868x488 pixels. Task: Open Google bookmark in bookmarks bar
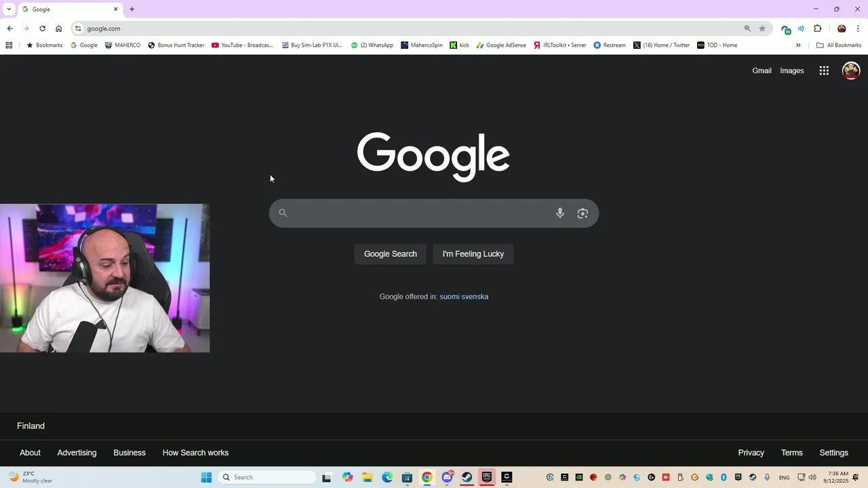point(84,45)
